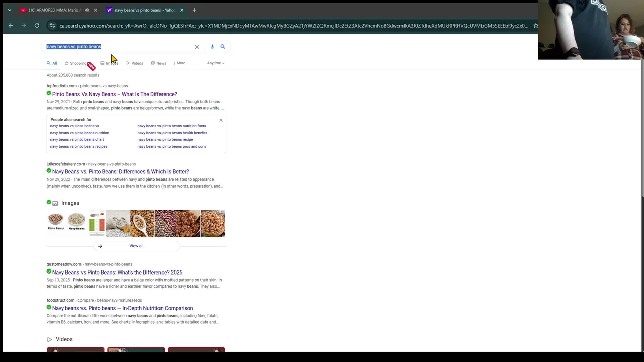Search navy beans vs pinto beans nutrition
This screenshot has height=362, width=644.
[x=79, y=133]
